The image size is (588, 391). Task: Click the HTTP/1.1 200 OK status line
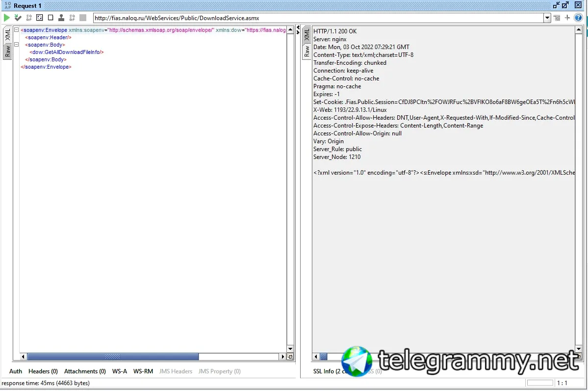(x=335, y=31)
